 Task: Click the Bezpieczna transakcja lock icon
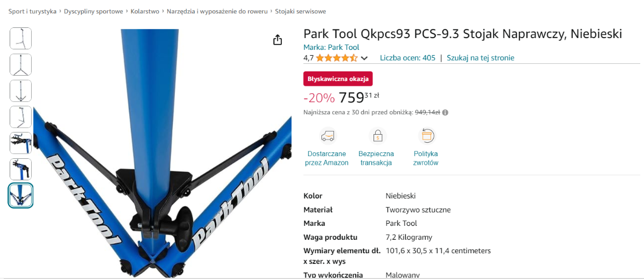coord(377,136)
